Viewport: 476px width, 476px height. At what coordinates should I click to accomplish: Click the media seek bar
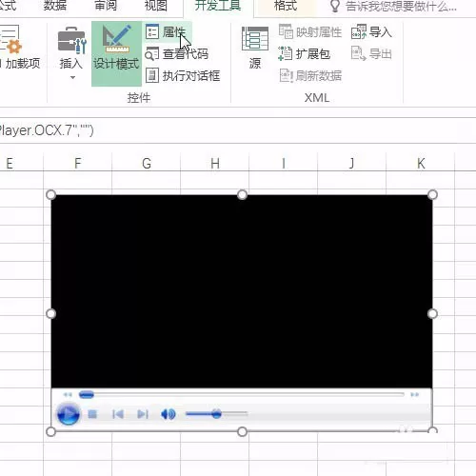click(242, 394)
